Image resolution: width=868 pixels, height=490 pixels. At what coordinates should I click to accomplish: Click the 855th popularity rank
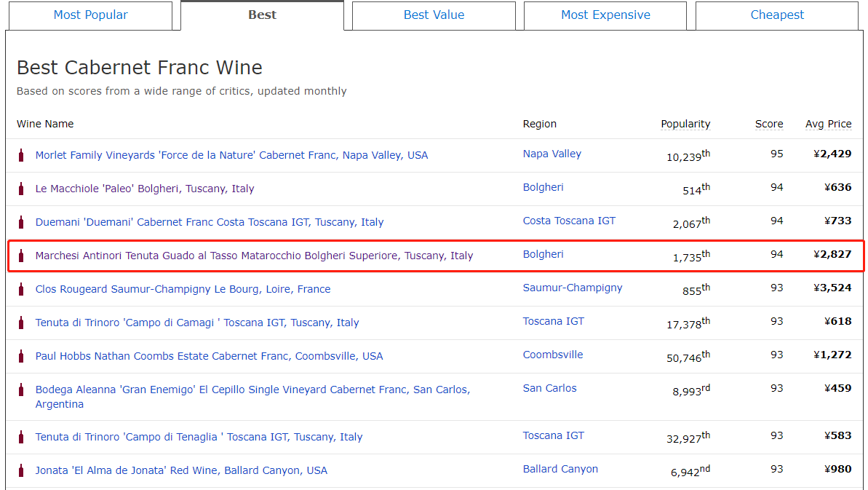[x=696, y=290]
